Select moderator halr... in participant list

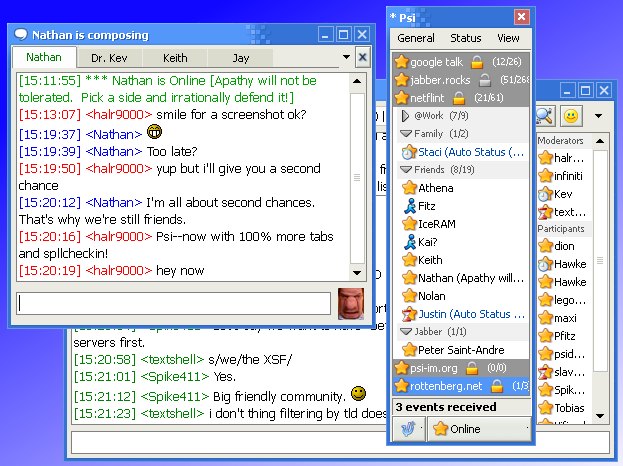(x=564, y=158)
